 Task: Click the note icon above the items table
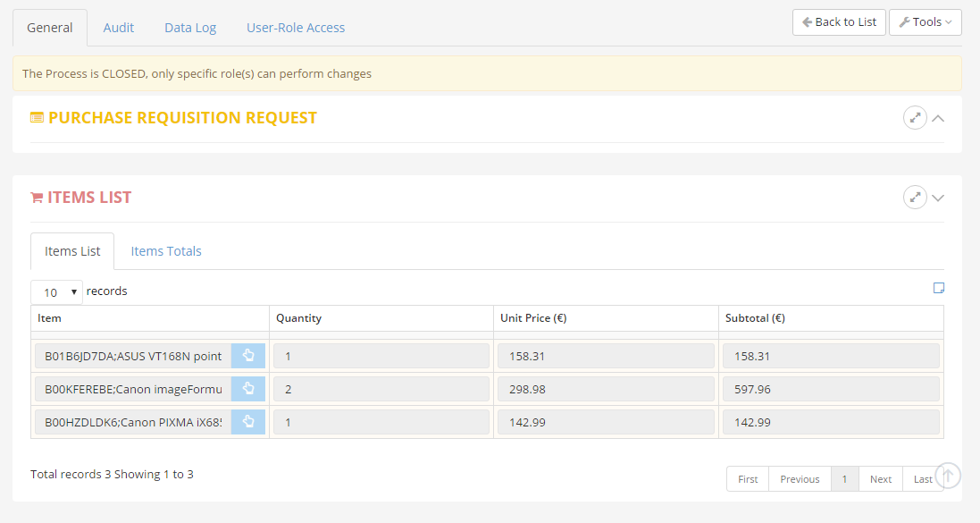click(938, 288)
